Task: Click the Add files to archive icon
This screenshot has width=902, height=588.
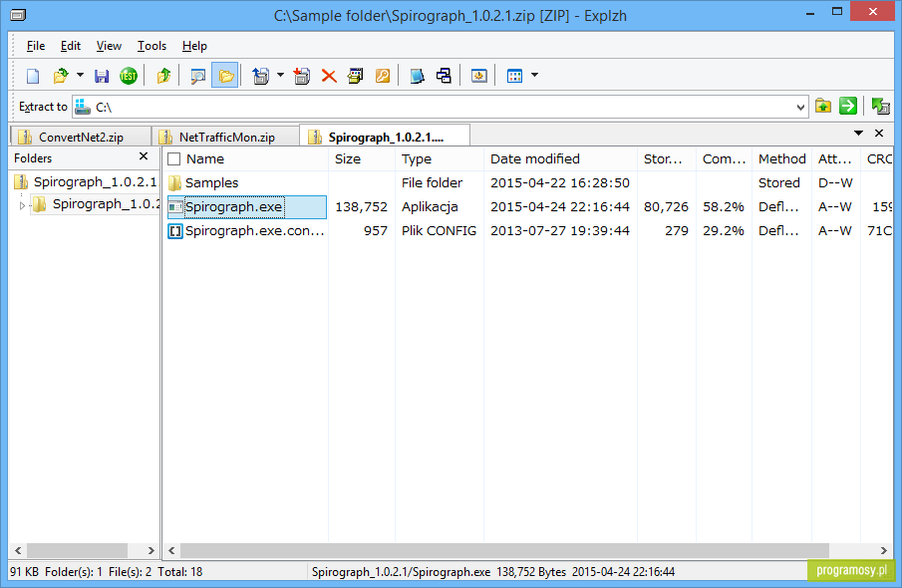Action: 301,76
